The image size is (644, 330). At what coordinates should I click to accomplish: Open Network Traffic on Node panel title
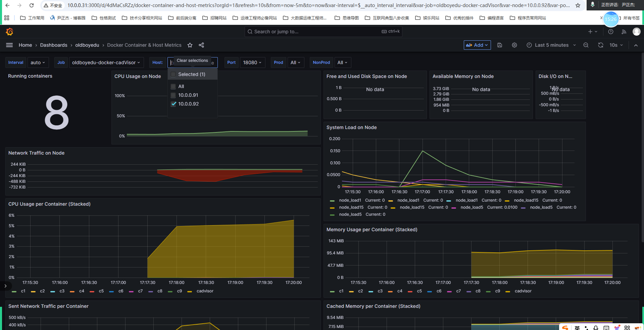[36, 153]
